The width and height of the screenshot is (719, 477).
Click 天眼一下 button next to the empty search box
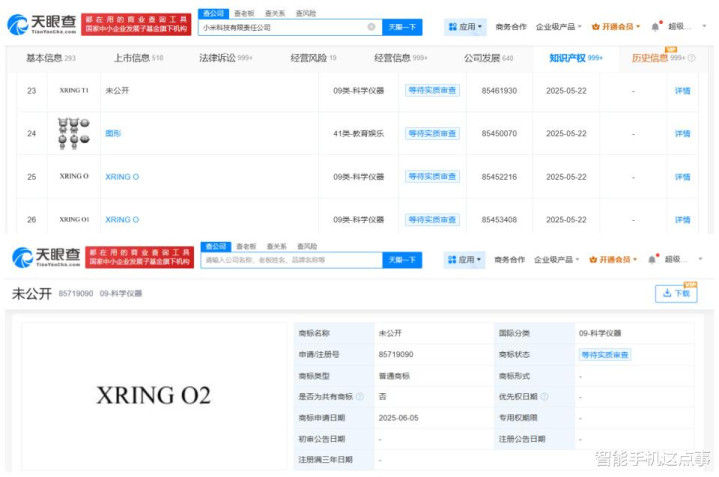coord(402,260)
